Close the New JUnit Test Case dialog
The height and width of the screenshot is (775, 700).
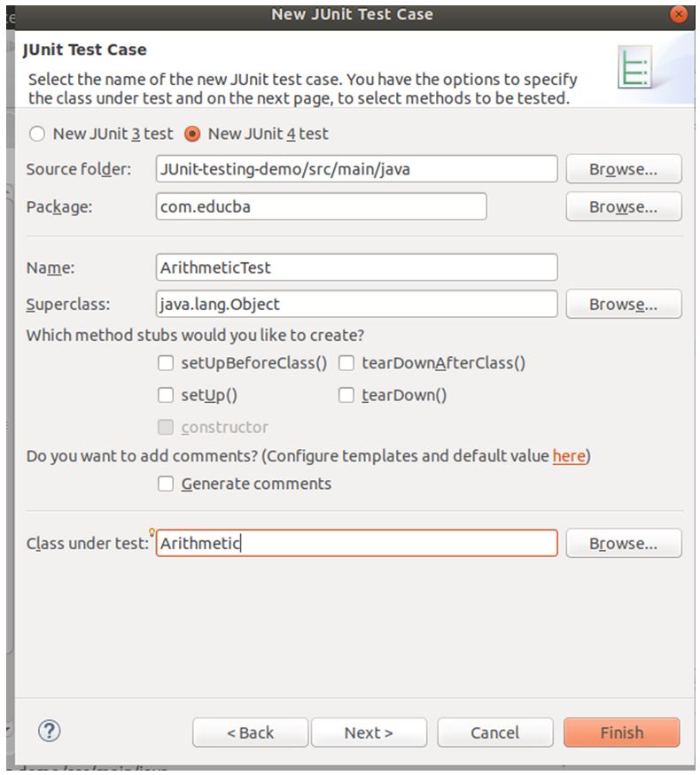(x=679, y=14)
